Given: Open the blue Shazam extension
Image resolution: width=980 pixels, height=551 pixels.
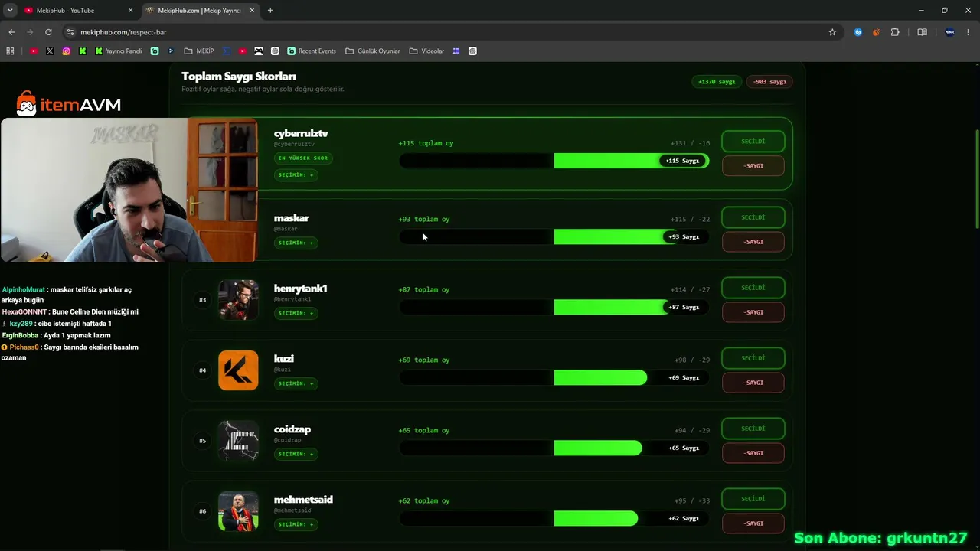Looking at the screenshot, I should point(858,32).
